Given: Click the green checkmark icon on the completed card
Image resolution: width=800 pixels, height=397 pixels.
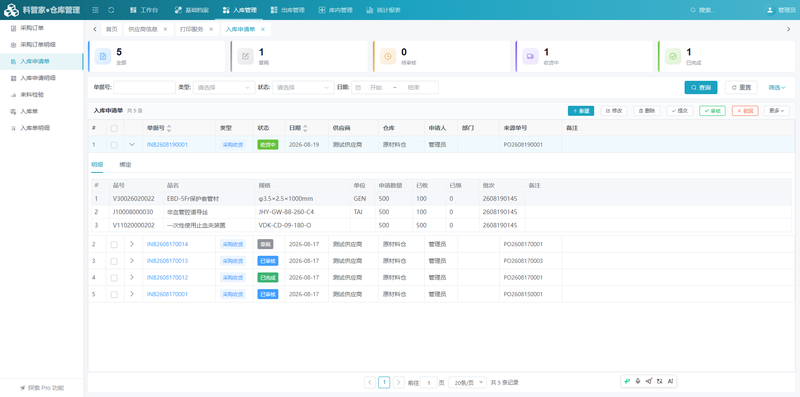Looking at the screenshot, I should (x=672, y=56).
